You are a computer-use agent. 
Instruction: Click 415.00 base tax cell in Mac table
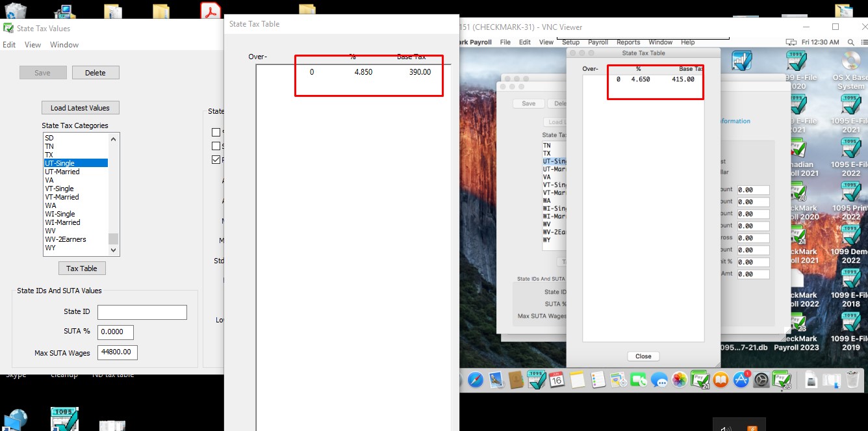coord(683,79)
